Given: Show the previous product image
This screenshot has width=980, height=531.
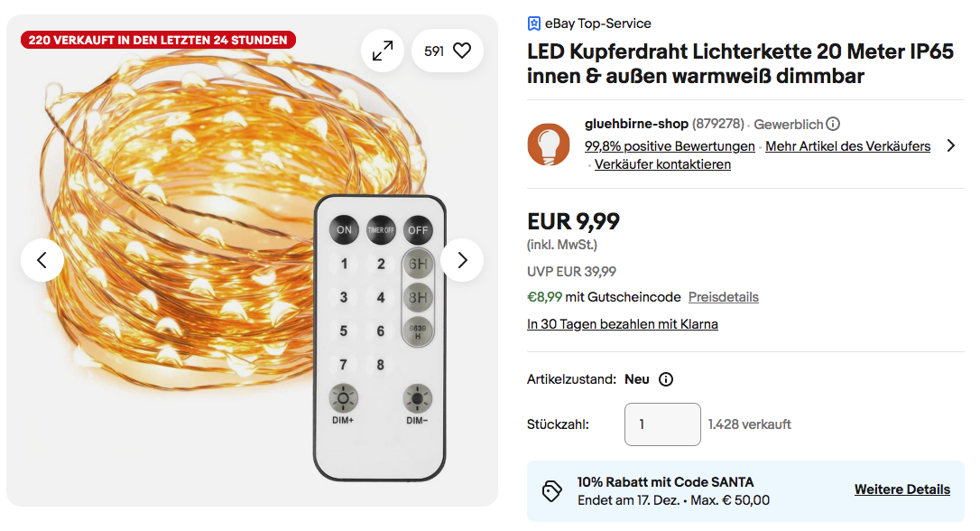Looking at the screenshot, I should (42, 260).
